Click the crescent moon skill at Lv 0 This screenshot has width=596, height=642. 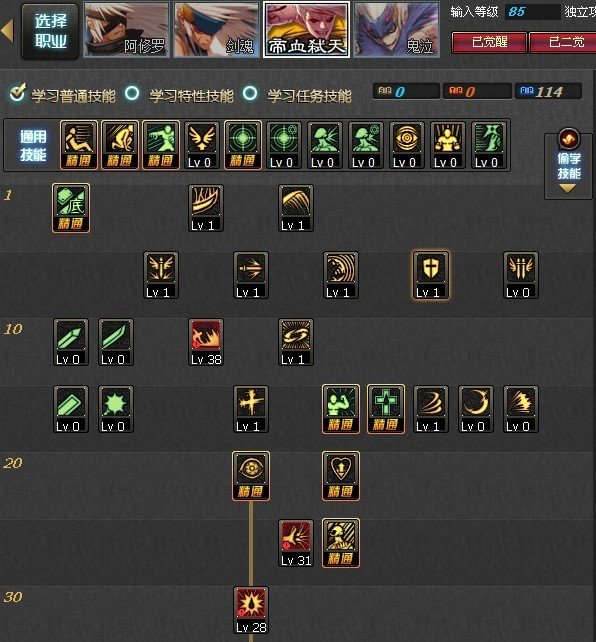click(476, 409)
